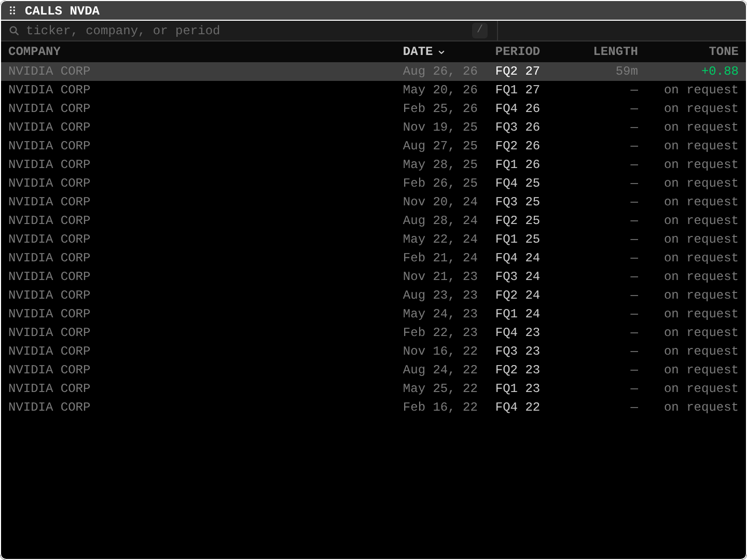Click the 59m call length value

coord(627,71)
